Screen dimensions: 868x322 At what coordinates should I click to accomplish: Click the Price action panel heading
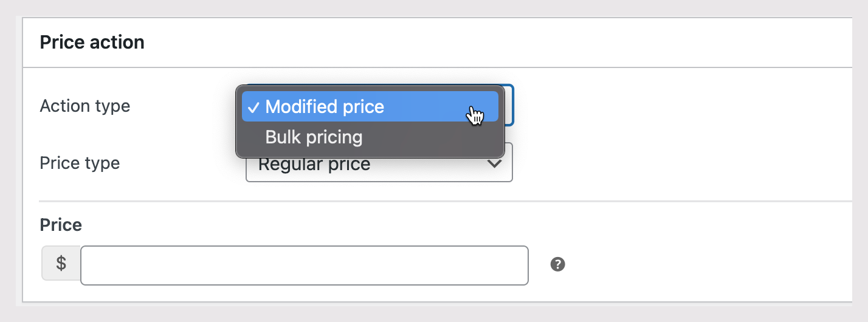tap(92, 43)
